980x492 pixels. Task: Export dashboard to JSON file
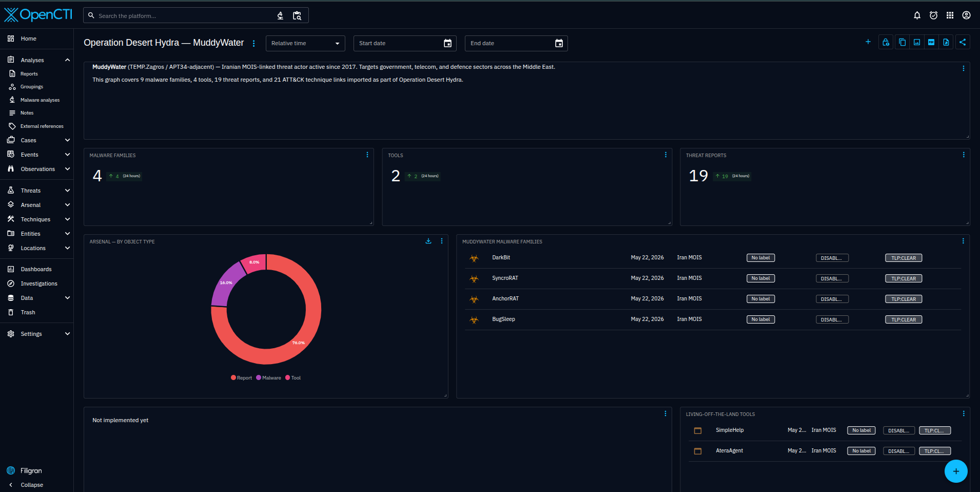tap(946, 43)
